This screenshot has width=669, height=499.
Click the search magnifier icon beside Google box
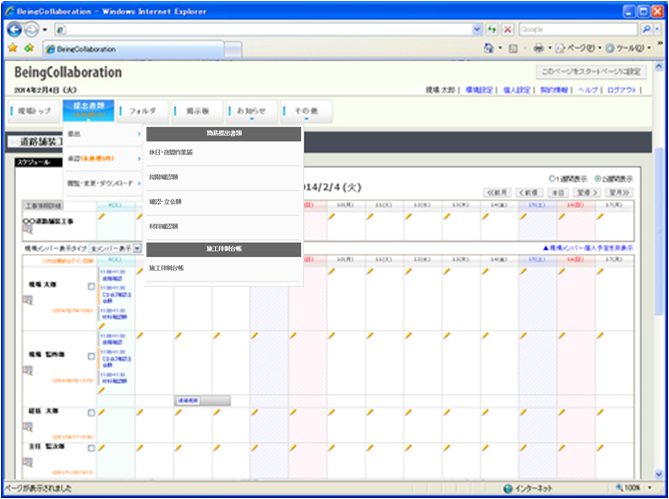[646, 29]
